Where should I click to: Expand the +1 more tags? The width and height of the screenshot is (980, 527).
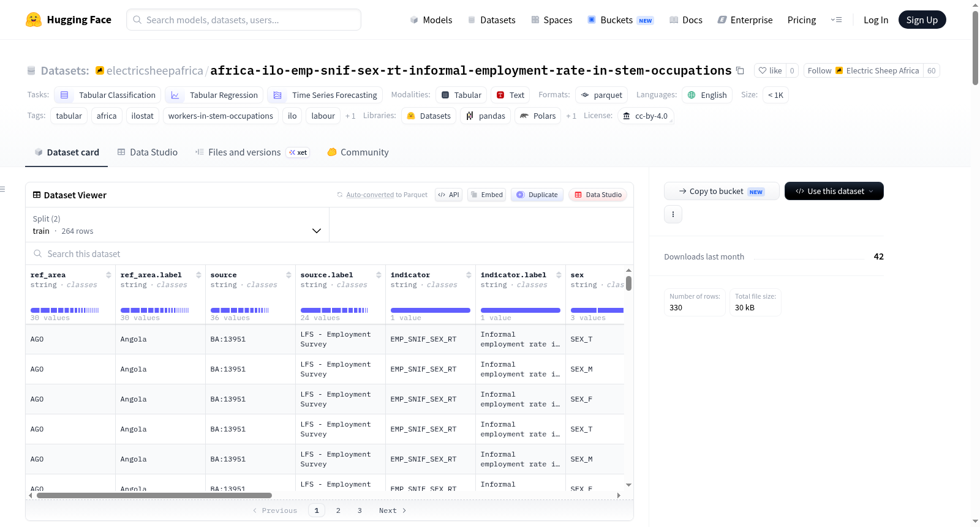tap(350, 116)
